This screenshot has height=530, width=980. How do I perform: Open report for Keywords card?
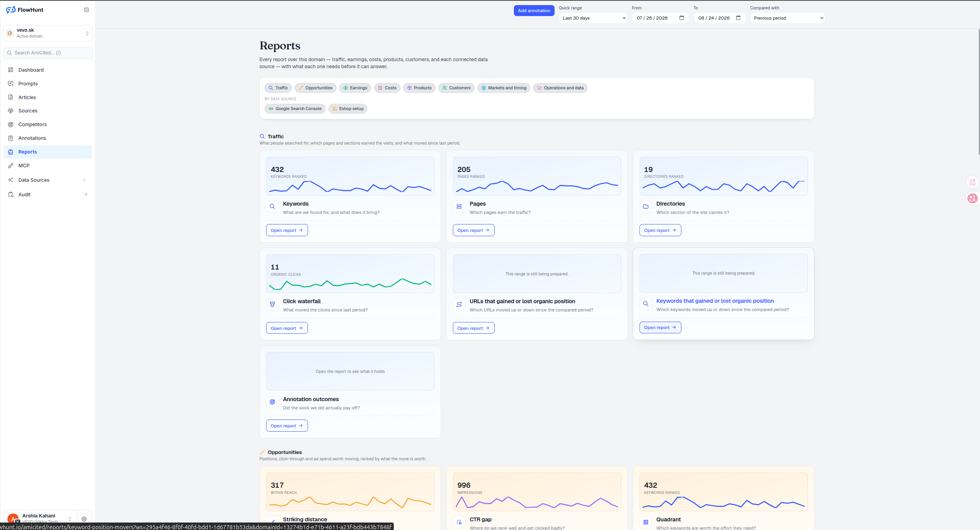(287, 230)
